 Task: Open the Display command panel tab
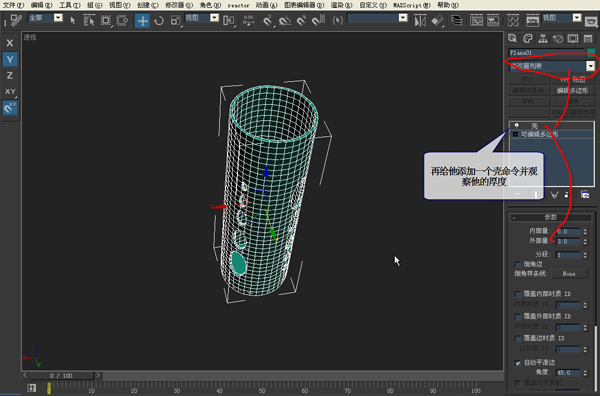point(573,38)
